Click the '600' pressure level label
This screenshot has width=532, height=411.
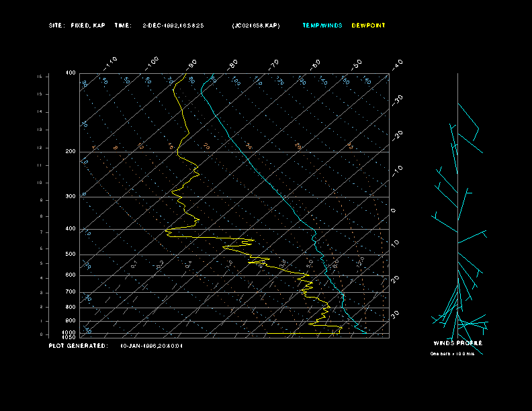71,275
